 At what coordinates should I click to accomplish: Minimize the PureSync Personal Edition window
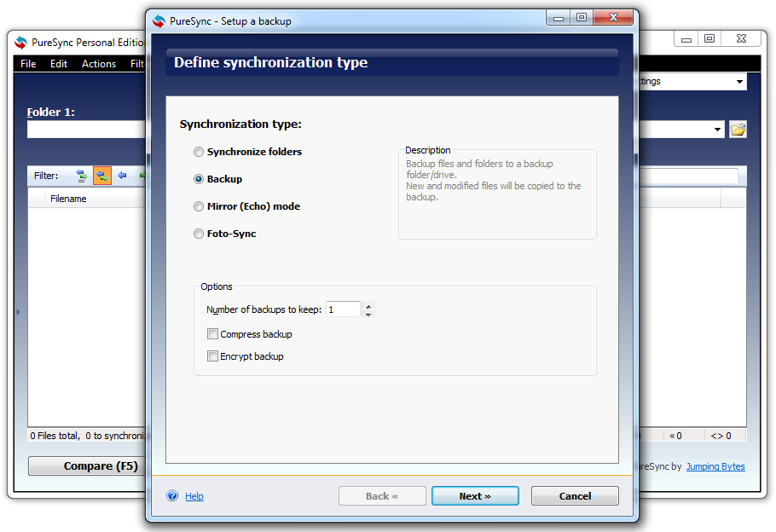point(686,38)
